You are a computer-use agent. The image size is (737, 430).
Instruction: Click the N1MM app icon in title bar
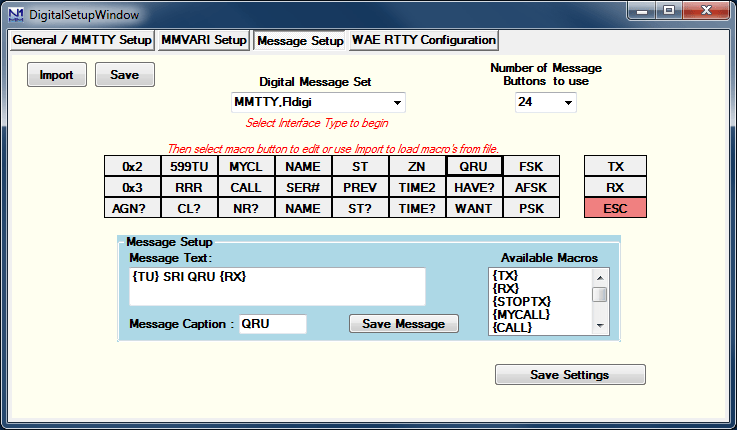16,15
